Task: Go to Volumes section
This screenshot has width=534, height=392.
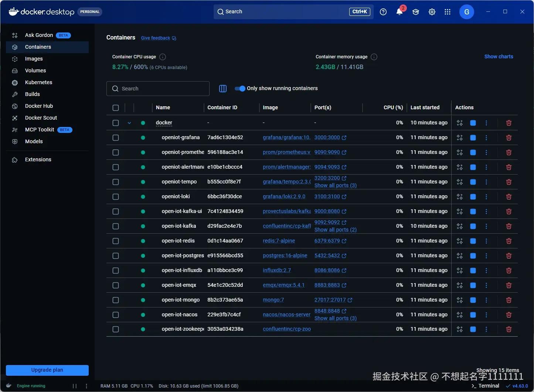Action: click(47, 71)
